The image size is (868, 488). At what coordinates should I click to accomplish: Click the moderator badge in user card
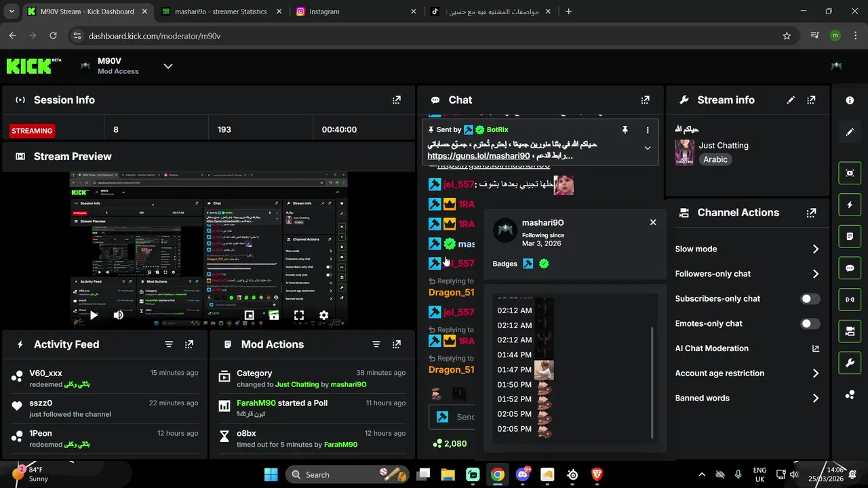(528, 264)
